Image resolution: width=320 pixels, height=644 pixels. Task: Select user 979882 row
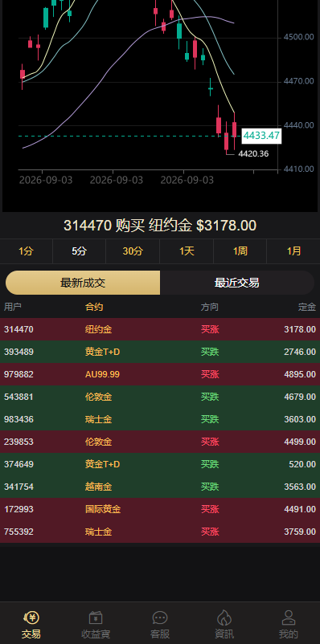point(160,374)
